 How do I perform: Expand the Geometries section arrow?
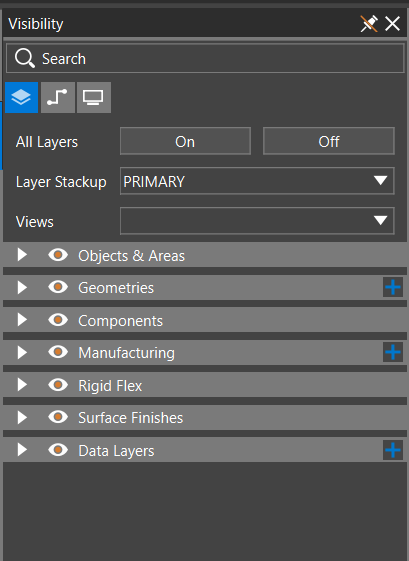click(x=22, y=287)
